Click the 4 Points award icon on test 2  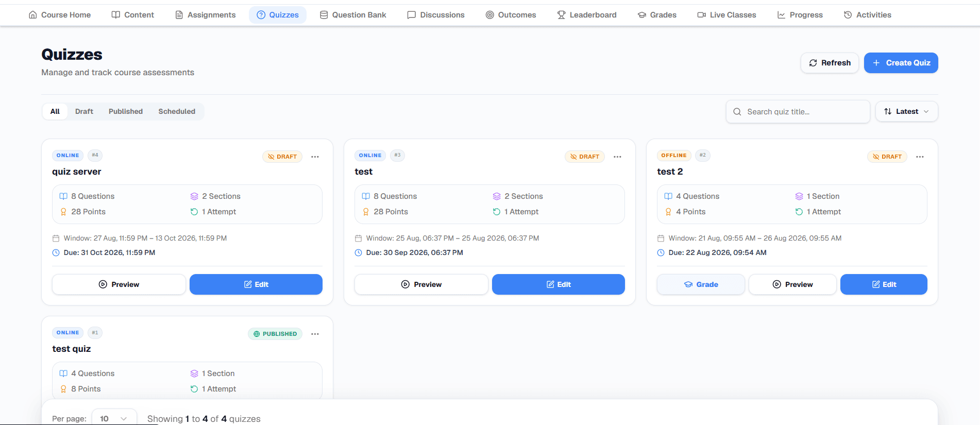click(x=668, y=212)
